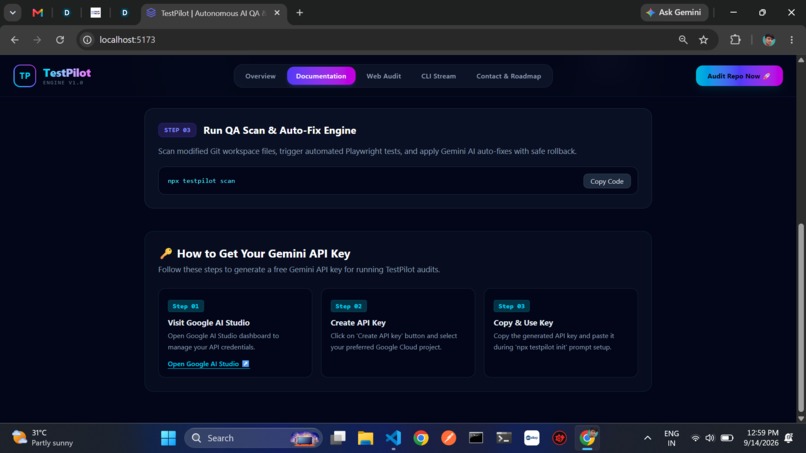Click the zoom magnifier icon in address bar

tap(683, 40)
